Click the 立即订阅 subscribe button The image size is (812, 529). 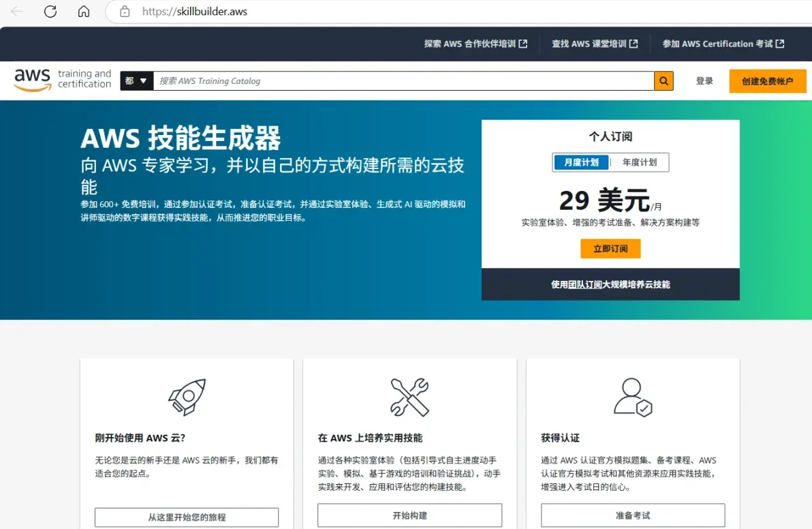[610, 249]
